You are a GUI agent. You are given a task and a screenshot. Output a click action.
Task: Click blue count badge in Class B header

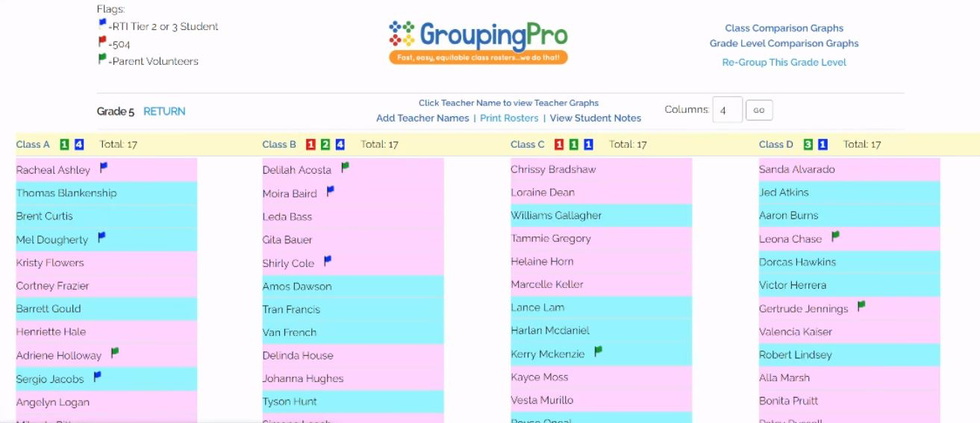click(x=340, y=145)
